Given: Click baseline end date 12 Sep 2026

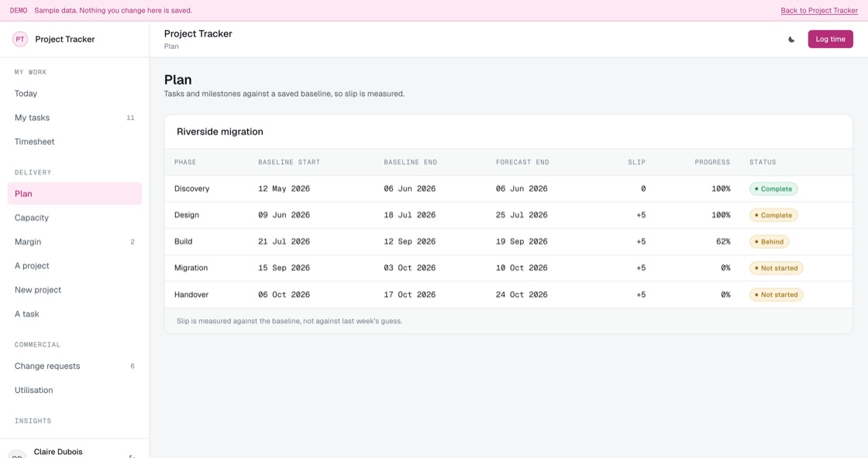Looking at the screenshot, I should pyautogui.click(x=410, y=242).
